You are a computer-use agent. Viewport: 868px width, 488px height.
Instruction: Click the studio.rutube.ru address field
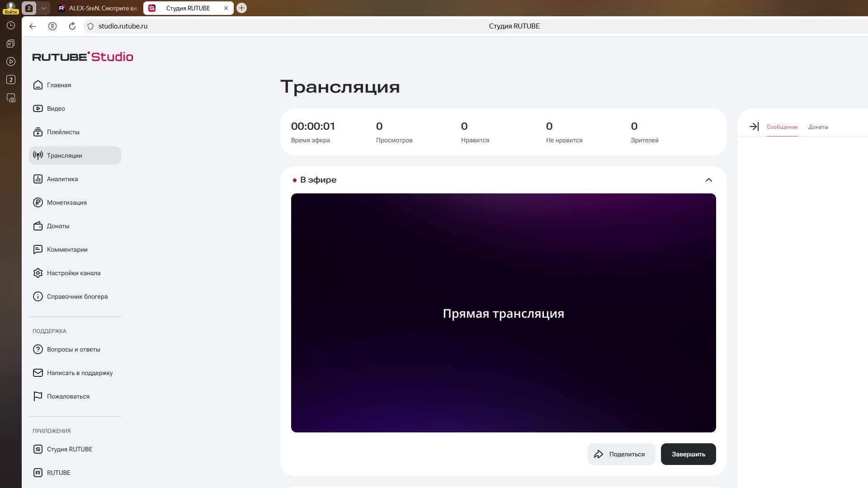[123, 26]
